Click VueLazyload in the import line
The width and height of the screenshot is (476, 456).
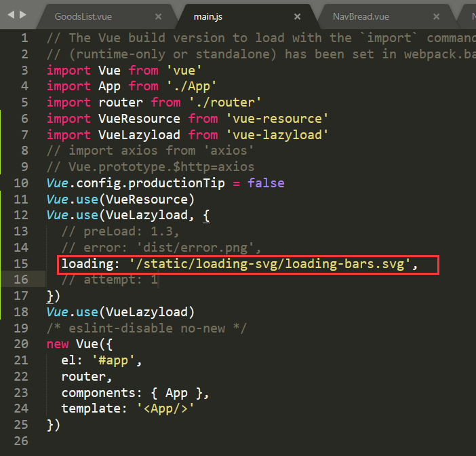click(x=139, y=134)
